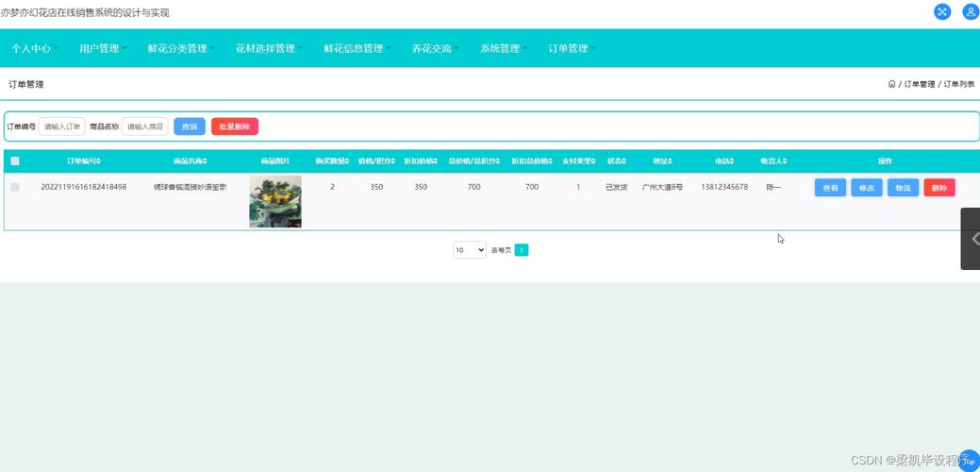Sort by 收货人 column
980x472 pixels.
tap(773, 161)
